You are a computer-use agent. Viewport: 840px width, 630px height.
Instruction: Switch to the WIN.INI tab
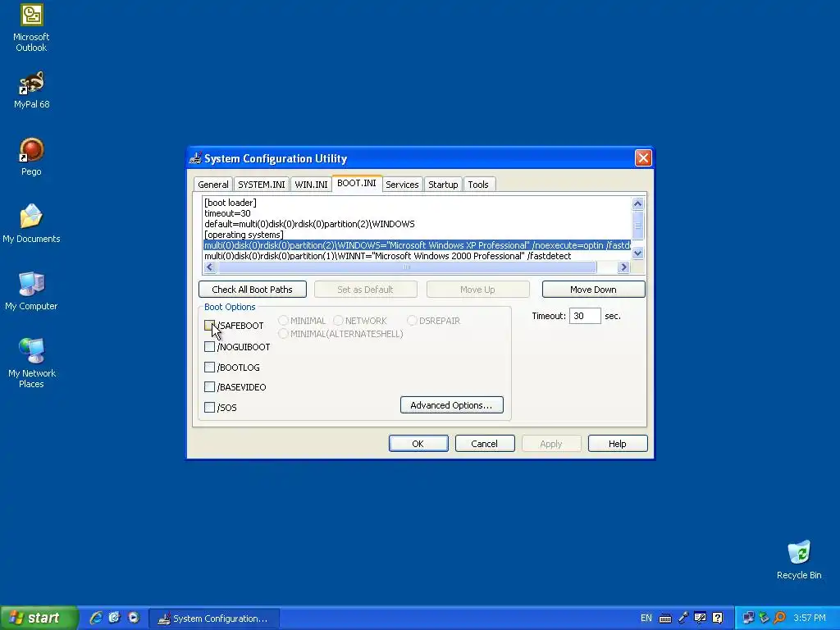tap(311, 185)
